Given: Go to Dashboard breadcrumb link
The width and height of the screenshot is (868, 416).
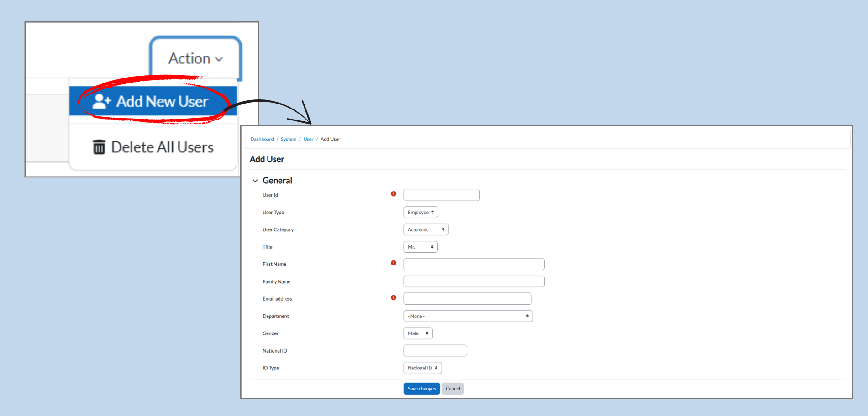Looking at the screenshot, I should [x=262, y=140].
